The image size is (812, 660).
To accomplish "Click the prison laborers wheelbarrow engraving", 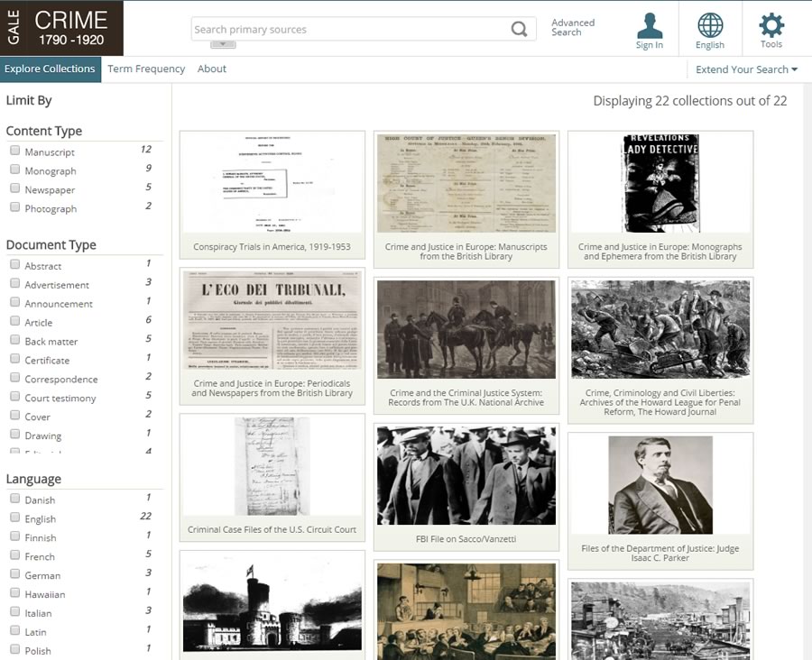I will coord(660,329).
